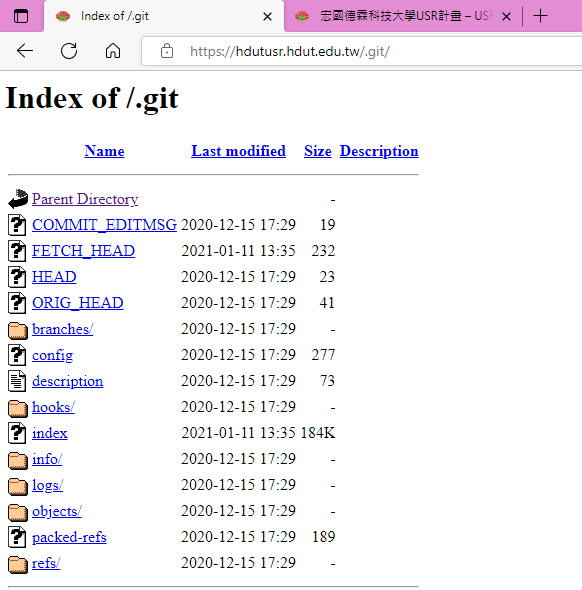The image size is (582, 590).
Task: Sort listing by Last modified column
Action: tap(238, 151)
